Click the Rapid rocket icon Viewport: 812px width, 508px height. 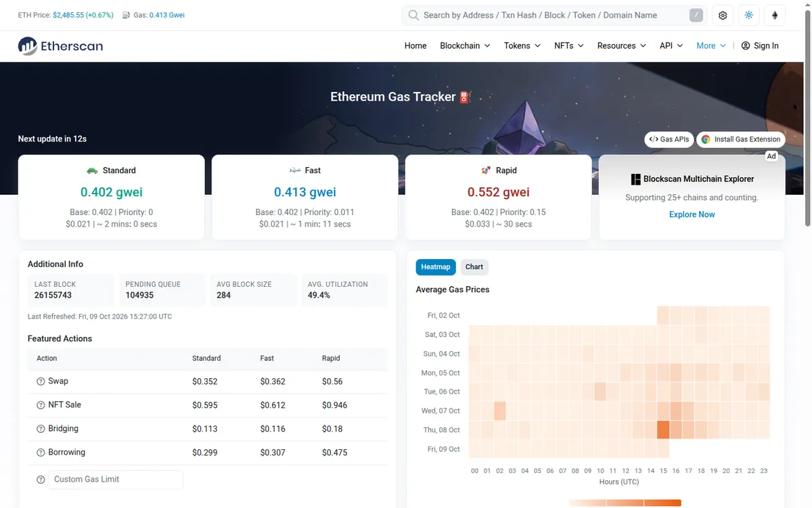click(x=486, y=170)
